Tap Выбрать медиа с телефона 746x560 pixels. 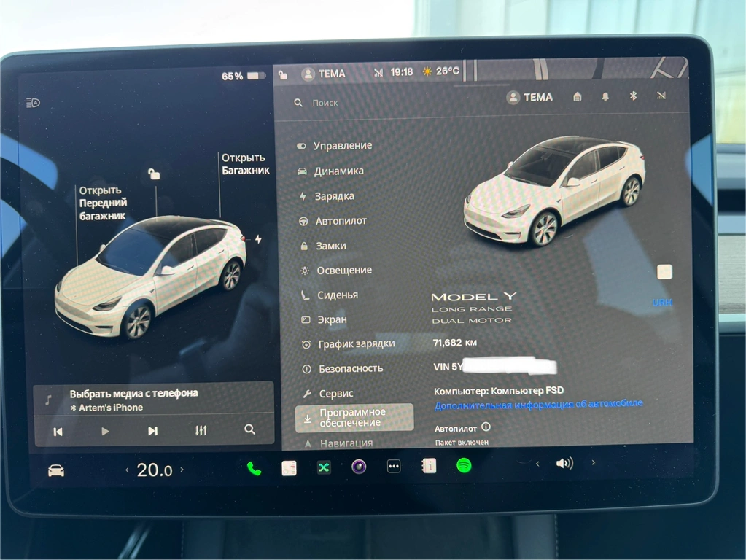coord(133,394)
